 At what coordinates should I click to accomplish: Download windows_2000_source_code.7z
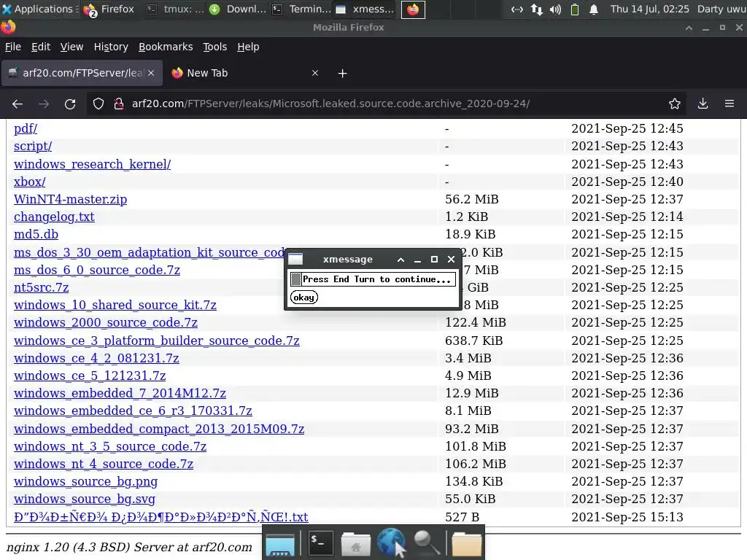click(106, 323)
